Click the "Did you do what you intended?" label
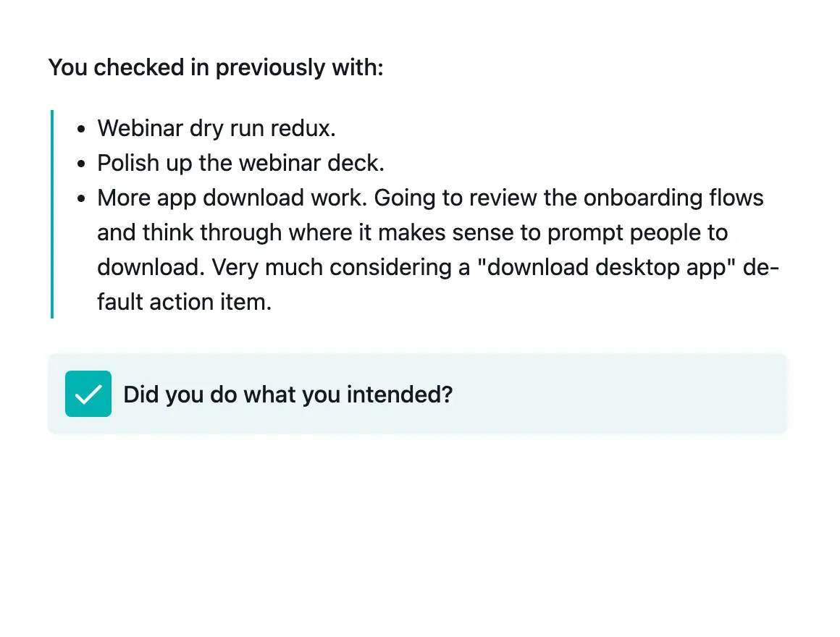Screen dimensions: 840x637 tap(287, 395)
